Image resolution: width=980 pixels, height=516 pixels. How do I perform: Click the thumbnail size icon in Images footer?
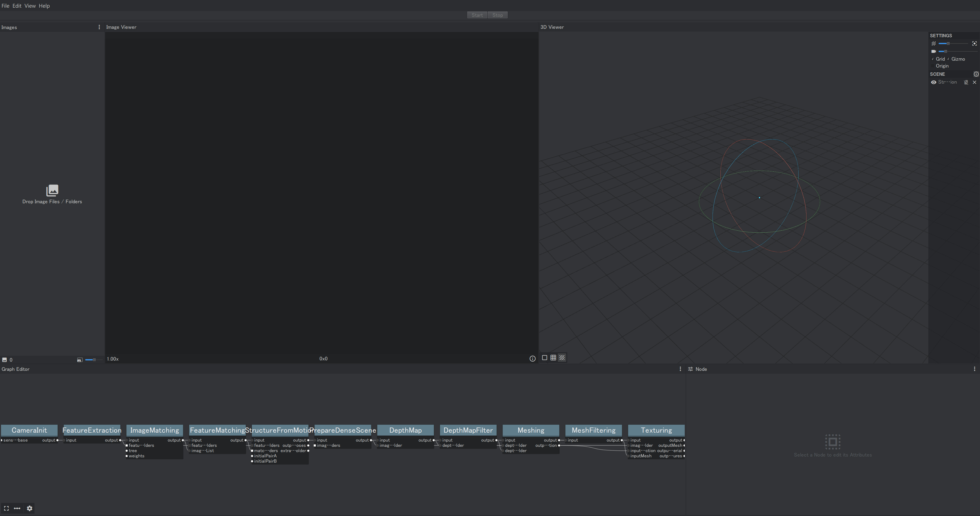[80, 360]
